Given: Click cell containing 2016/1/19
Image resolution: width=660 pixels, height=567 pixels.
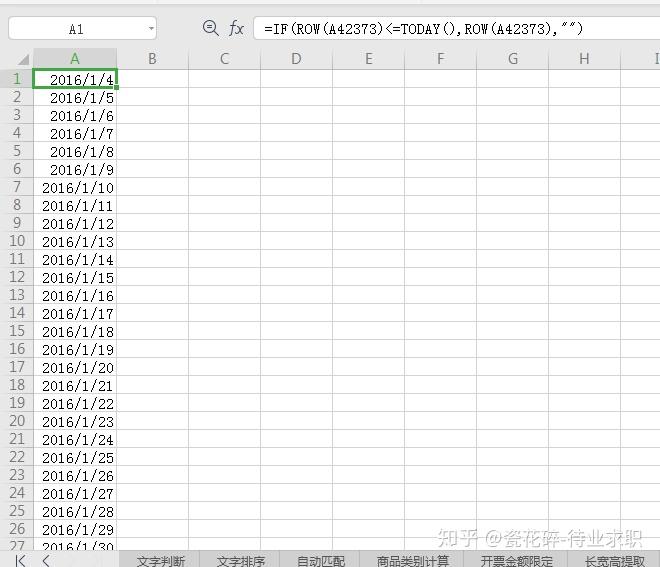Looking at the screenshot, I should (x=75, y=349).
